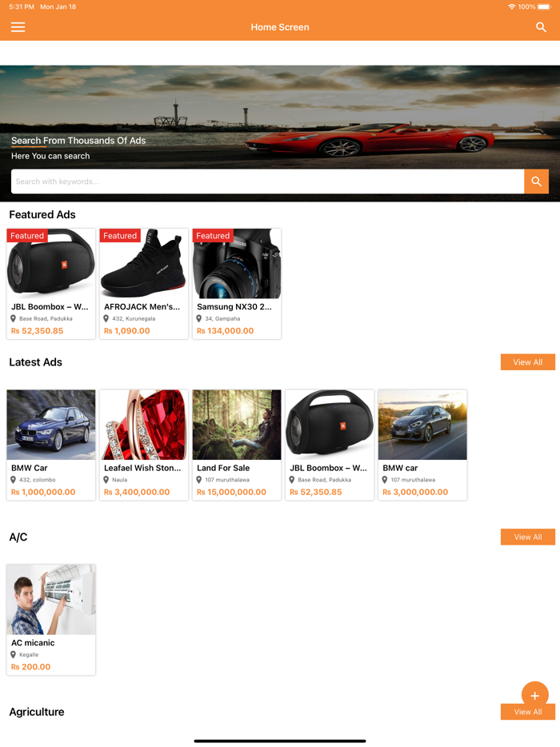Click Leafael Wish Stone title

(142, 468)
